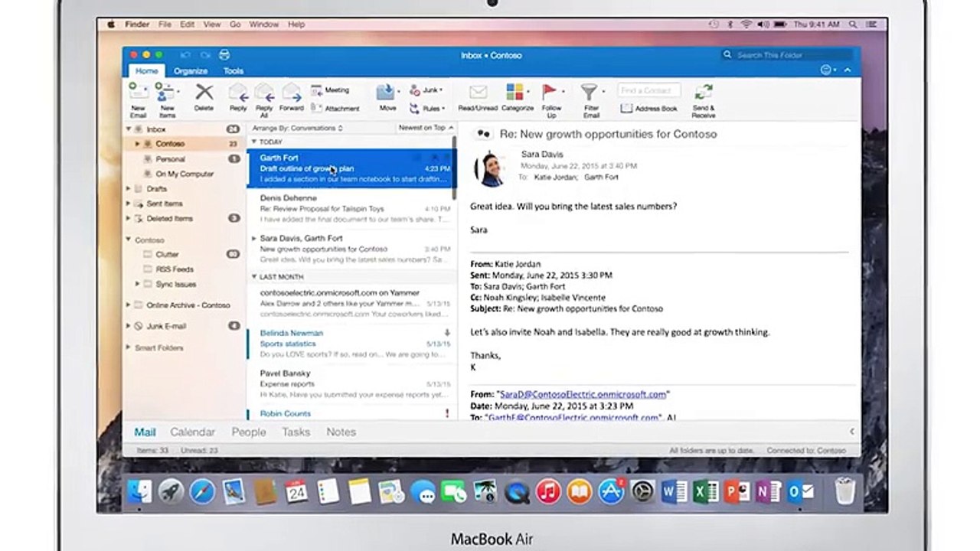
Task: Expand the Sara Davis, Garth Fort conversation
Action: point(254,238)
